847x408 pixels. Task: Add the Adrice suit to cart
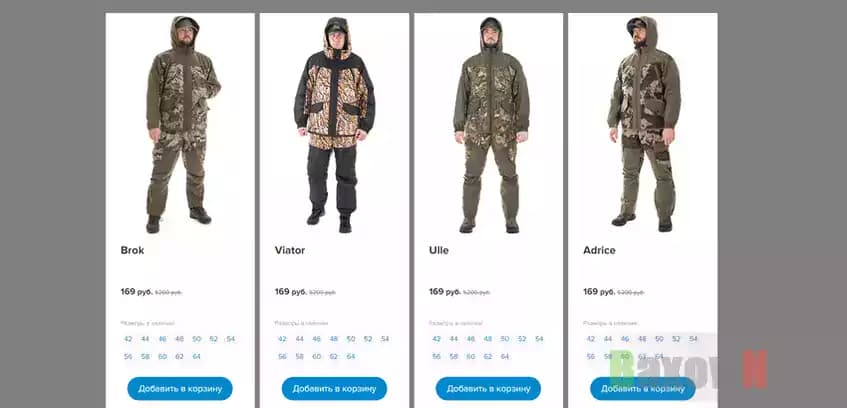click(643, 389)
